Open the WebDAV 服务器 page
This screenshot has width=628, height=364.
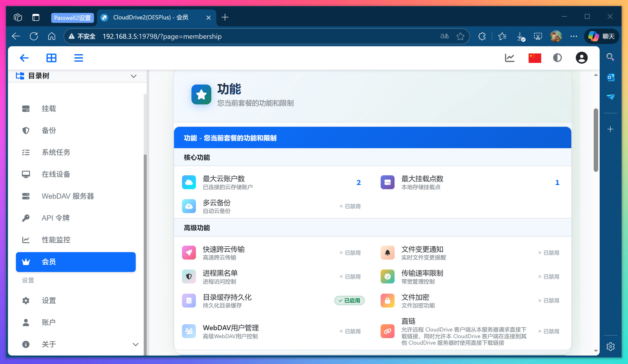68,196
